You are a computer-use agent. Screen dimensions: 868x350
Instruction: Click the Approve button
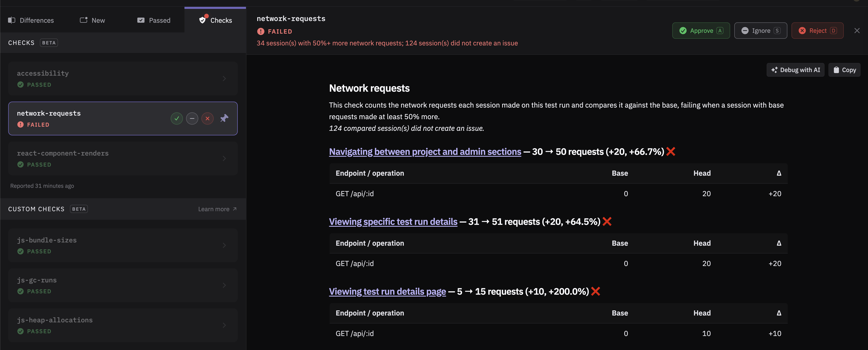point(701,31)
